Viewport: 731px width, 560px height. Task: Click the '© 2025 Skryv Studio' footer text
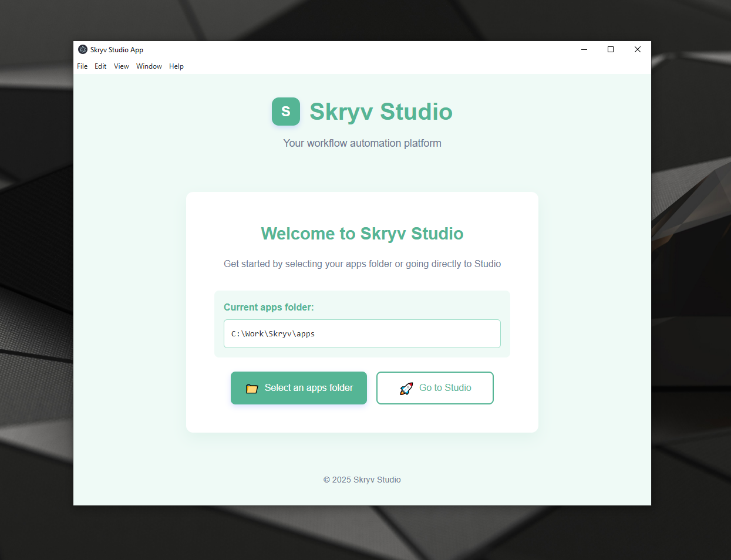[x=362, y=480]
